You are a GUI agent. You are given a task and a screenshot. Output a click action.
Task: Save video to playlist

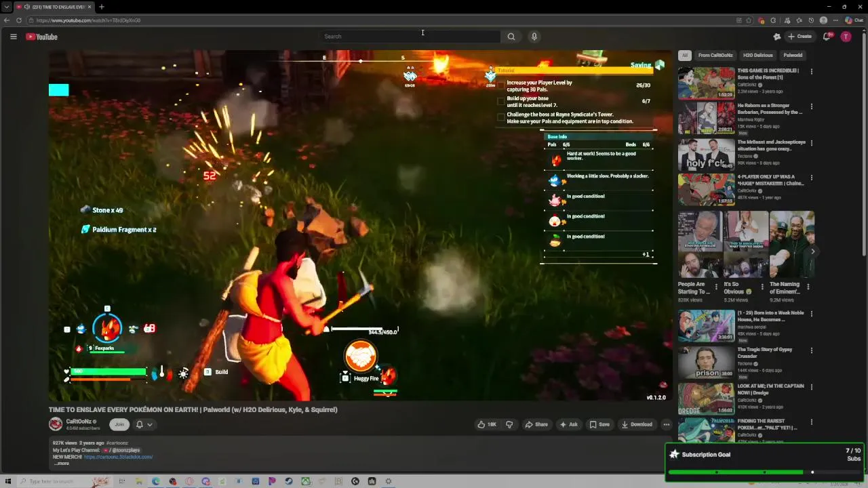pos(599,424)
